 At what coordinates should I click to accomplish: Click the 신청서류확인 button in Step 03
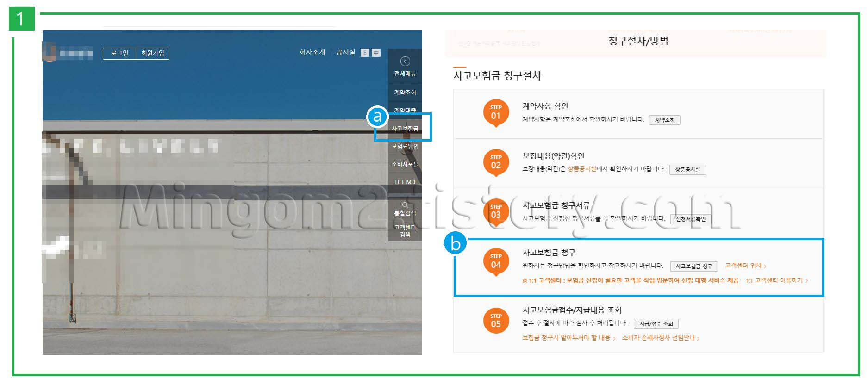(690, 219)
